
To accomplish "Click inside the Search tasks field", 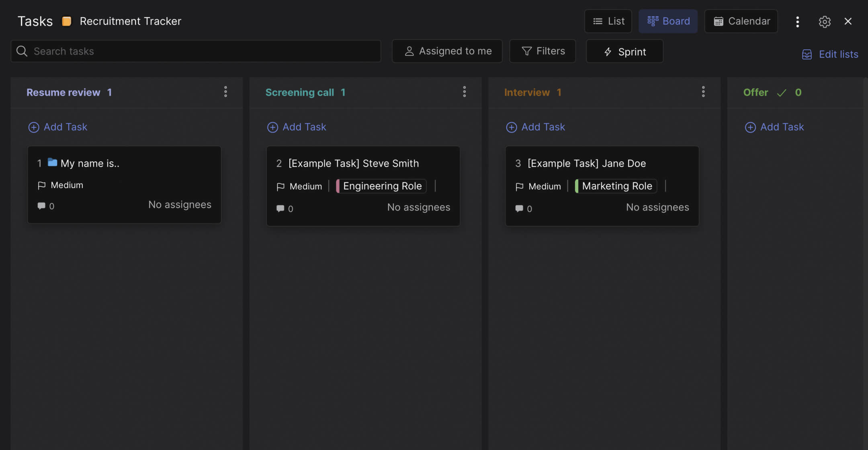I will [x=161, y=51].
